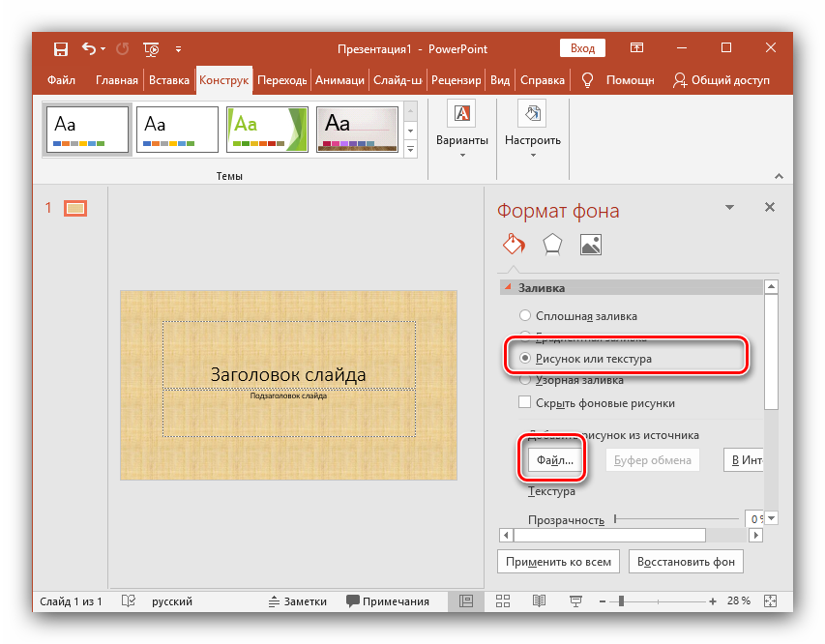825x644 pixels.
Task: Select the wood-edged theme thumbnail
Action: [x=357, y=130]
